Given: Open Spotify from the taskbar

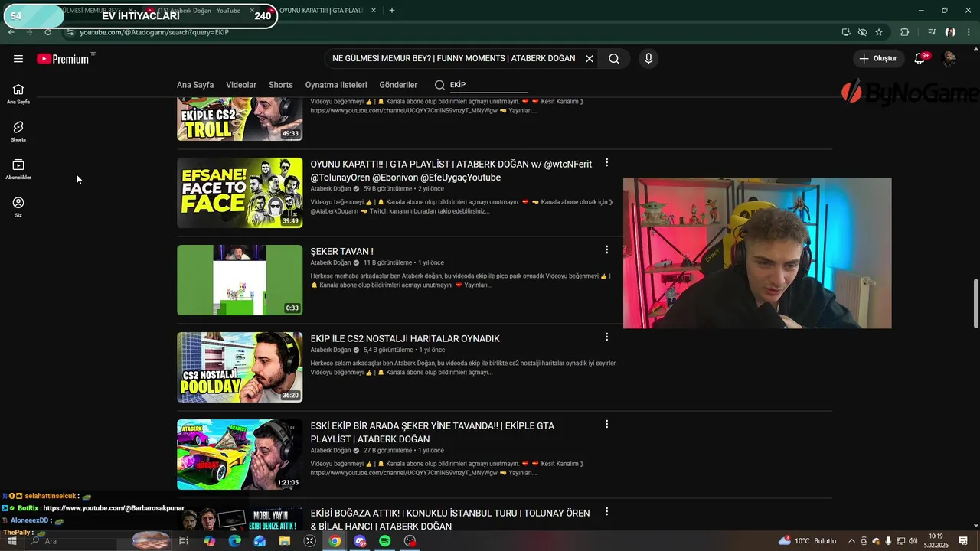Looking at the screenshot, I should [x=385, y=541].
